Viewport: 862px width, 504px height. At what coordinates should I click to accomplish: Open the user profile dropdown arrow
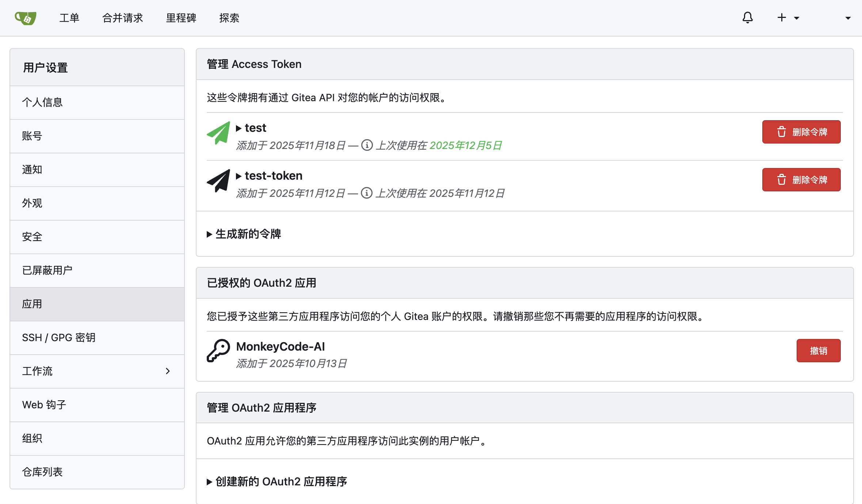[x=848, y=18]
